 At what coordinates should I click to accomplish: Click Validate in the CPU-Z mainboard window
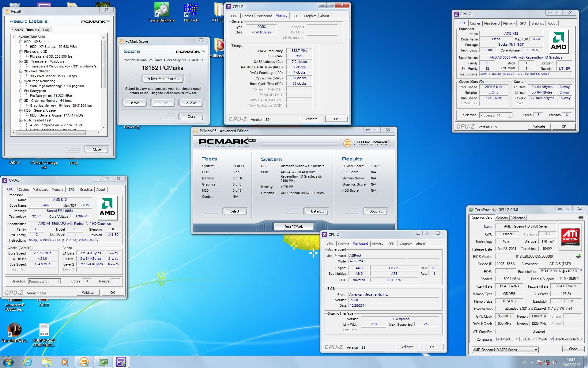click(407, 347)
